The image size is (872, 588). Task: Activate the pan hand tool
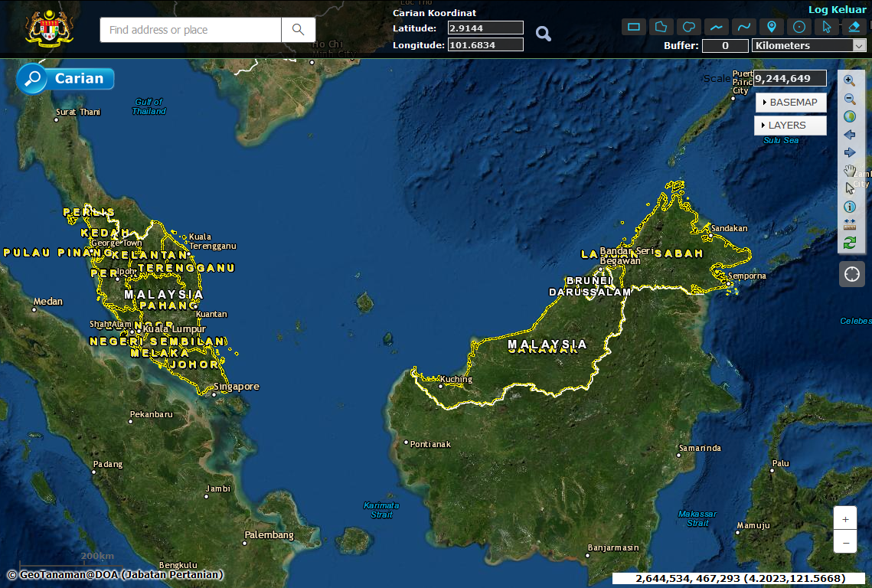coord(849,170)
